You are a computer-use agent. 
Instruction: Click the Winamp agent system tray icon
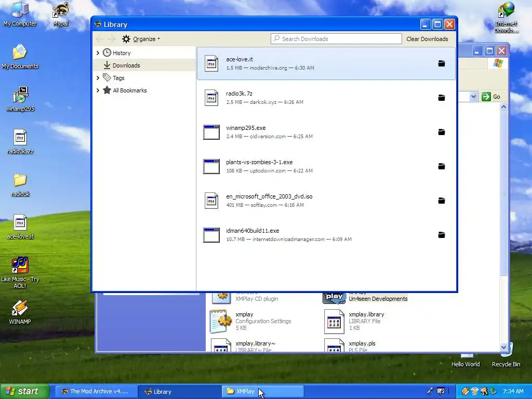pyautogui.click(x=465, y=391)
